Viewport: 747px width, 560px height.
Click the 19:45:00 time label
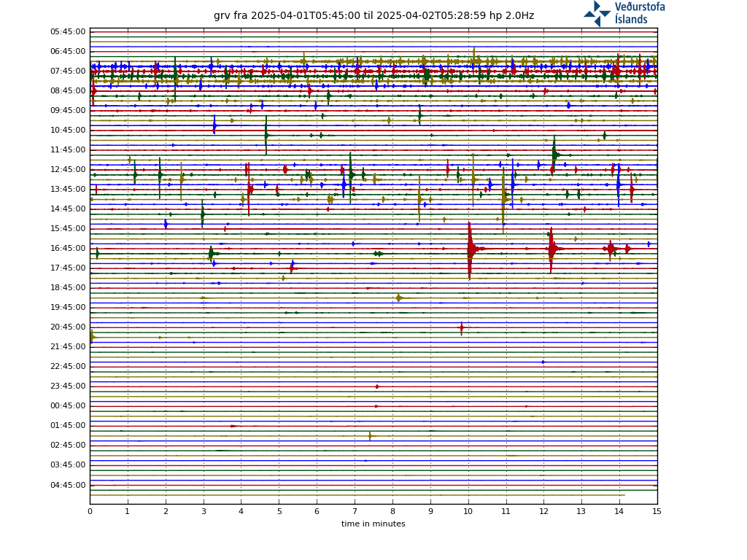pos(68,307)
